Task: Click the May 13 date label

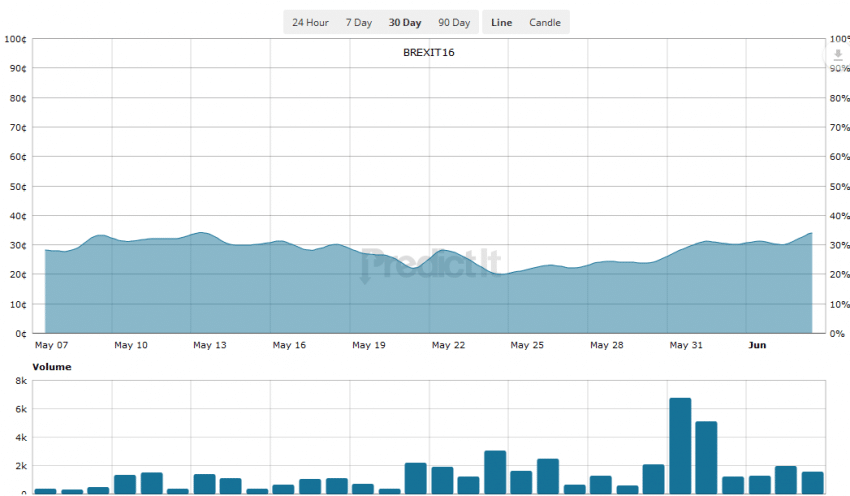Action: (210, 345)
